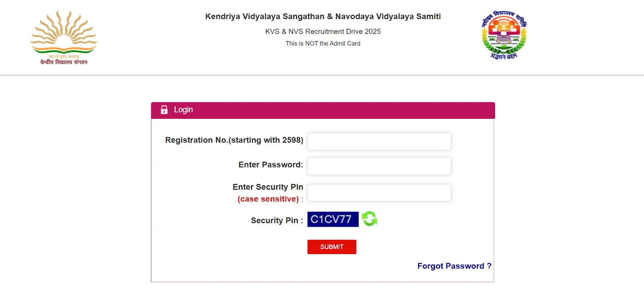Click the Enter Security Pin textbox
Viewport: 644px width, 302px height.
tap(379, 192)
